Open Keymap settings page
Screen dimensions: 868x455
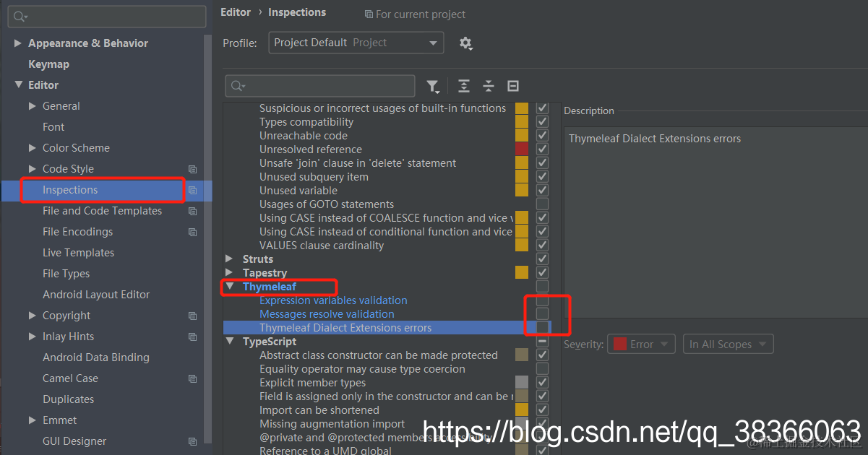click(x=49, y=64)
